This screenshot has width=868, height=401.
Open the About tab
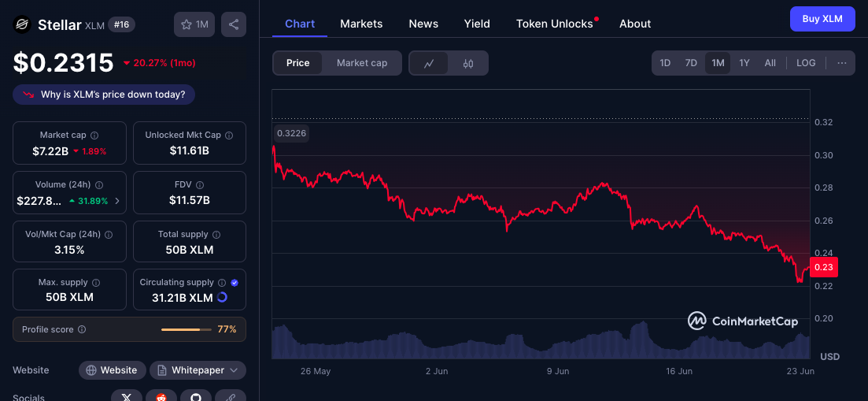[x=635, y=24]
